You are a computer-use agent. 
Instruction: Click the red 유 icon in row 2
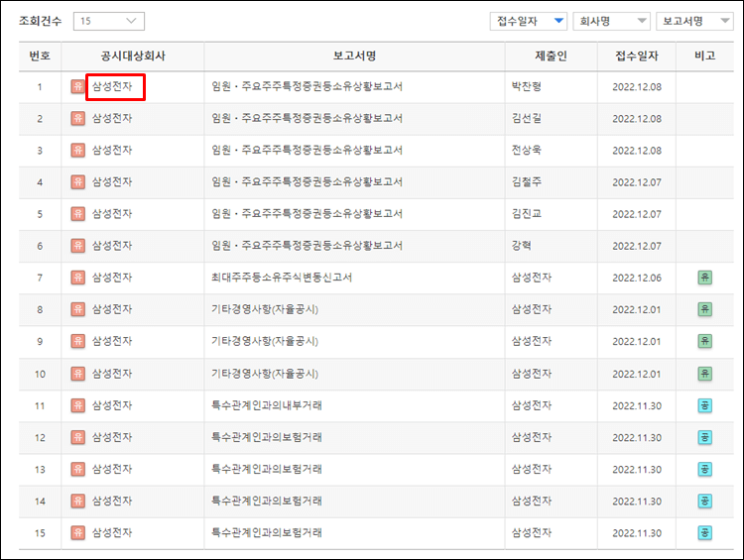tap(77, 118)
